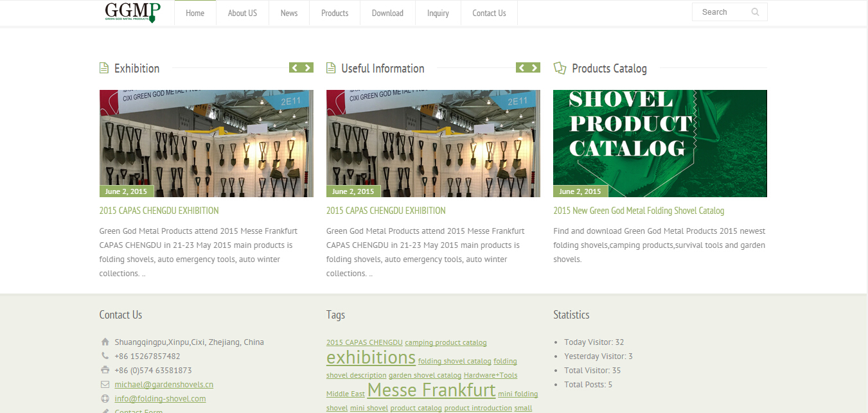
Task: Open 2015 New Green God Metal Folding Shovel Catalog
Action: pos(639,211)
